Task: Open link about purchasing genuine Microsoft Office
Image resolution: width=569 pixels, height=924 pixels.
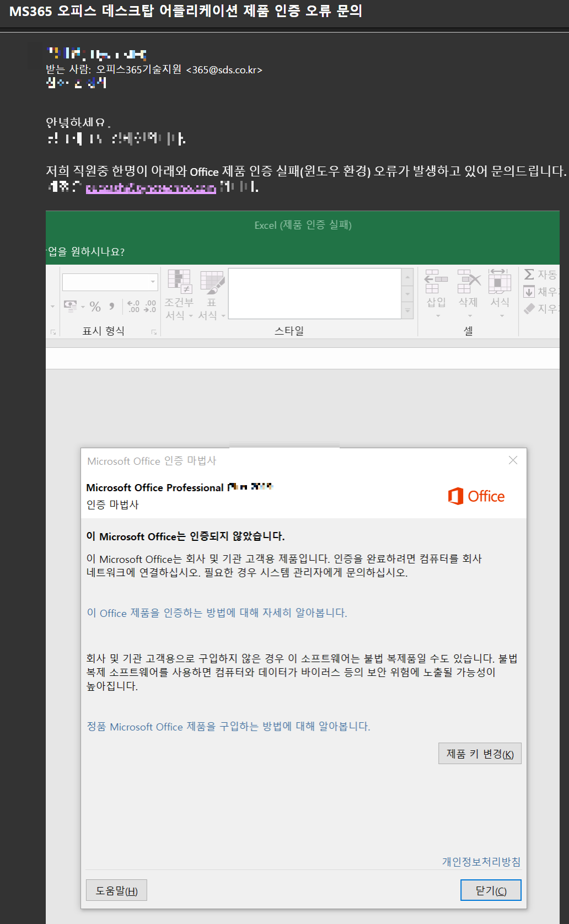Action: coord(228,726)
